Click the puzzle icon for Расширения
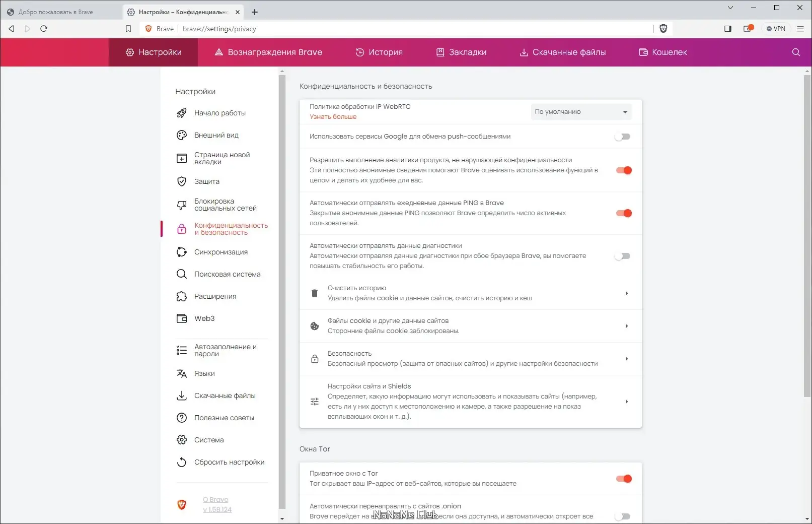 [182, 296]
